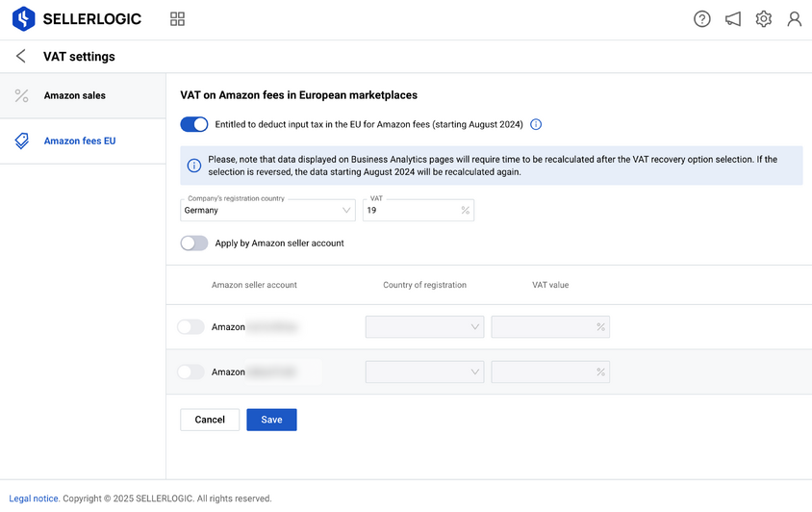The image size is (812, 512).
Task: Click the VAT percentage input field
Action: coord(419,211)
